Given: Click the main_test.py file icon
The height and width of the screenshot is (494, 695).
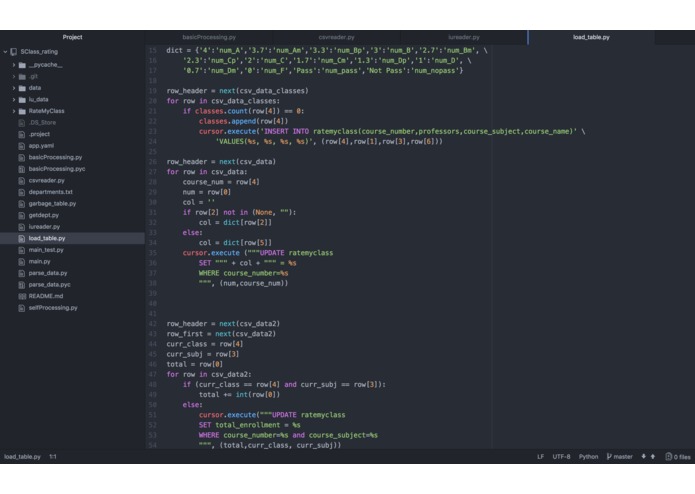Looking at the screenshot, I should pos(21,250).
